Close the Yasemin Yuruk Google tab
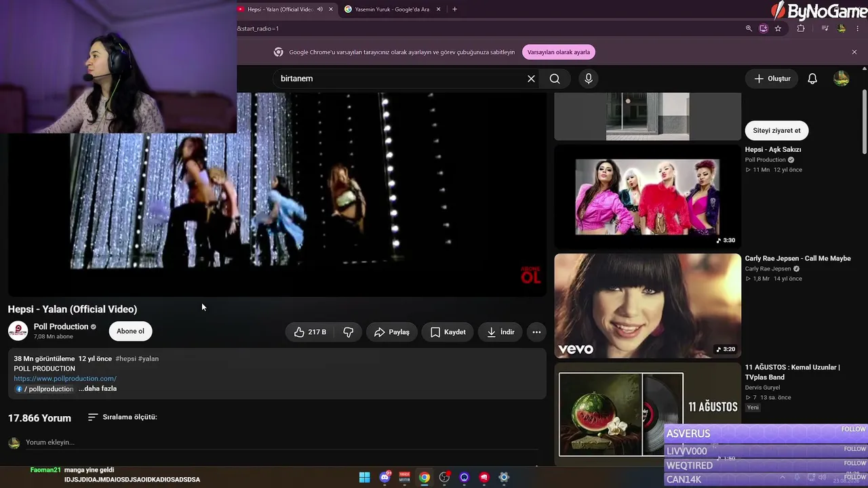The height and width of the screenshot is (488, 868). pyautogui.click(x=438, y=9)
